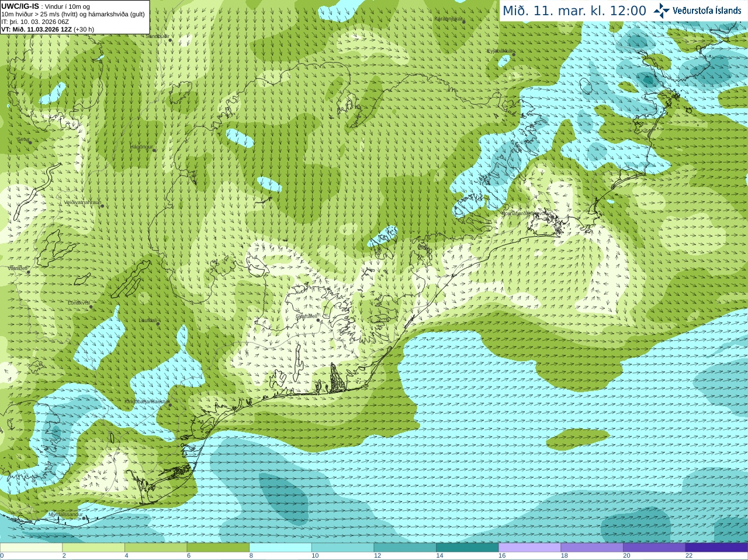
Task: Click the Eyjabakkar station label
Action: click(x=500, y=51)
